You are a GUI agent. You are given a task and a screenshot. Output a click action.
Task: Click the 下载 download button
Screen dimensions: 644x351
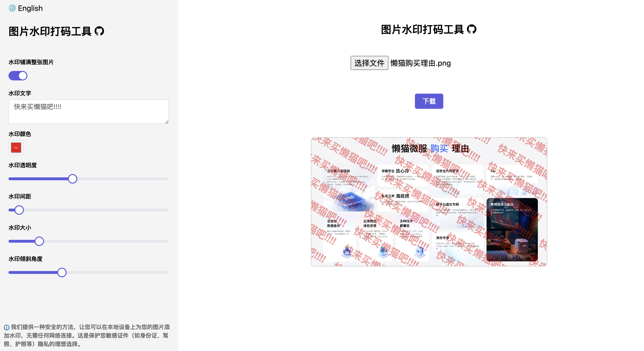coord(429,101)
